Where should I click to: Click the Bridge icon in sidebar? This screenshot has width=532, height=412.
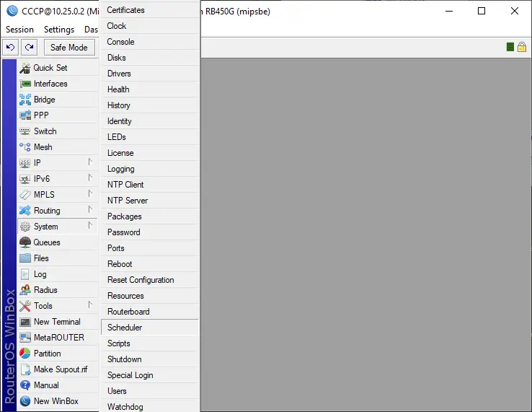[25, 100]
